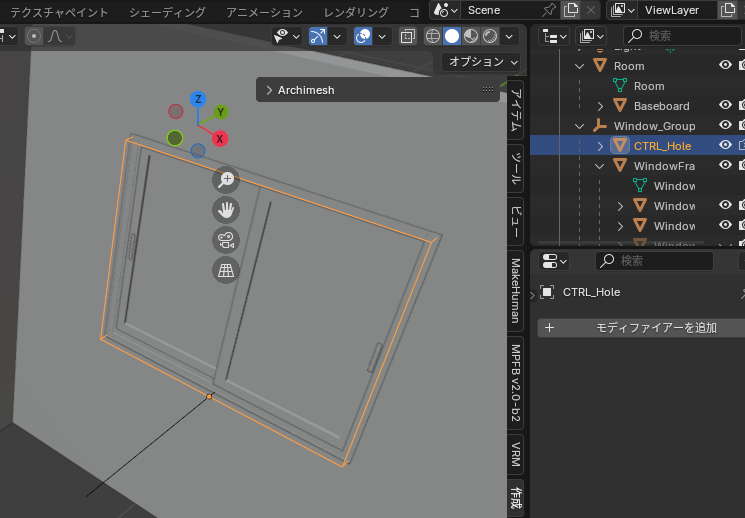
Task: Open the ViewLayer browse dropdown icon
Action: pyautogui.click(x=622, y=10)
